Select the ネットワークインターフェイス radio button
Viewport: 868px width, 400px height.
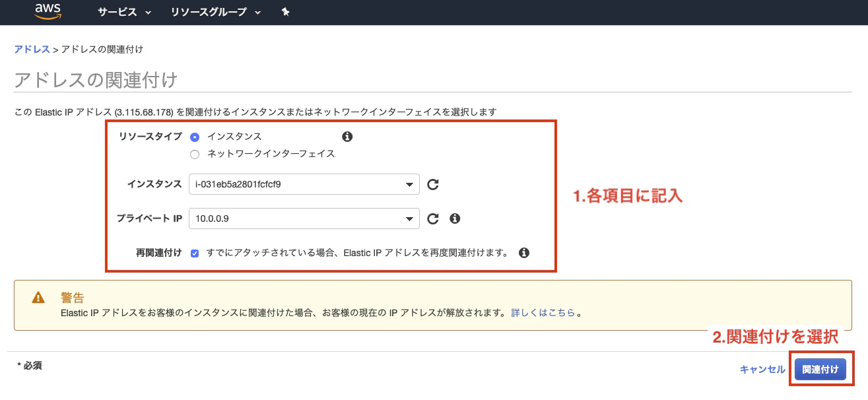pos(195,154)
